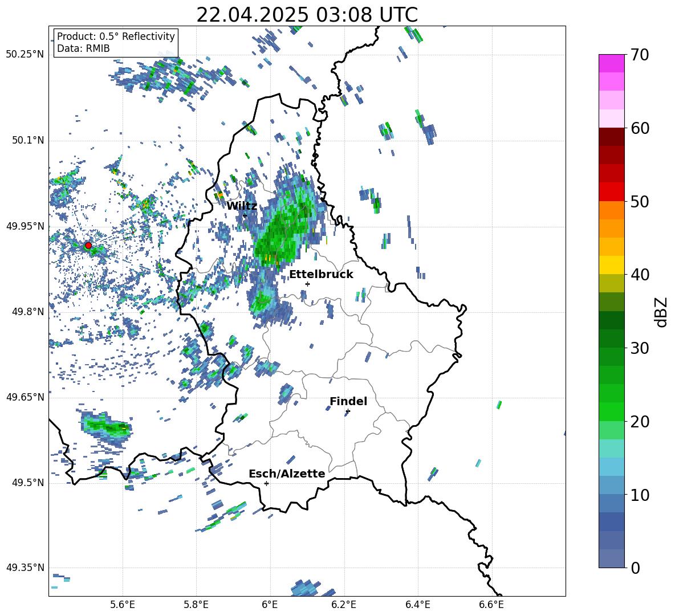This screenshot has height=616, width=675.
Task: Click the Data: RMIB text
Action: [83, 48]
